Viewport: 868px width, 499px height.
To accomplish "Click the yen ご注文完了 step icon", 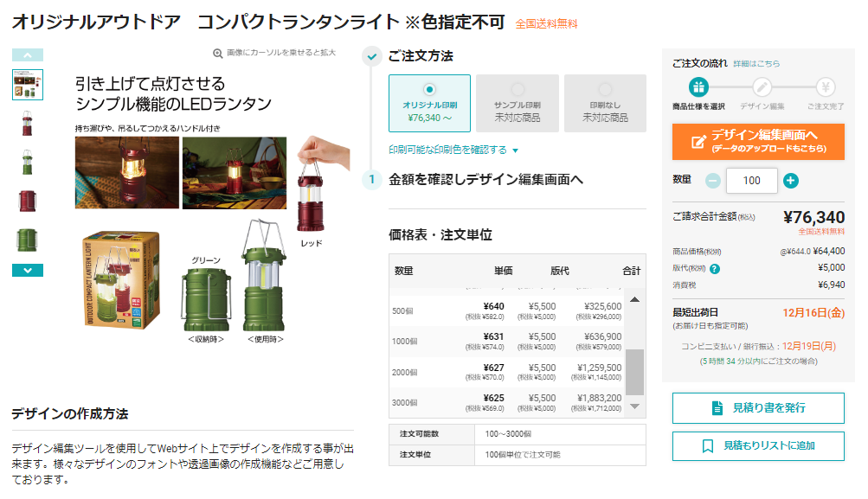I will pyautogui.click(x=826, y=86).
